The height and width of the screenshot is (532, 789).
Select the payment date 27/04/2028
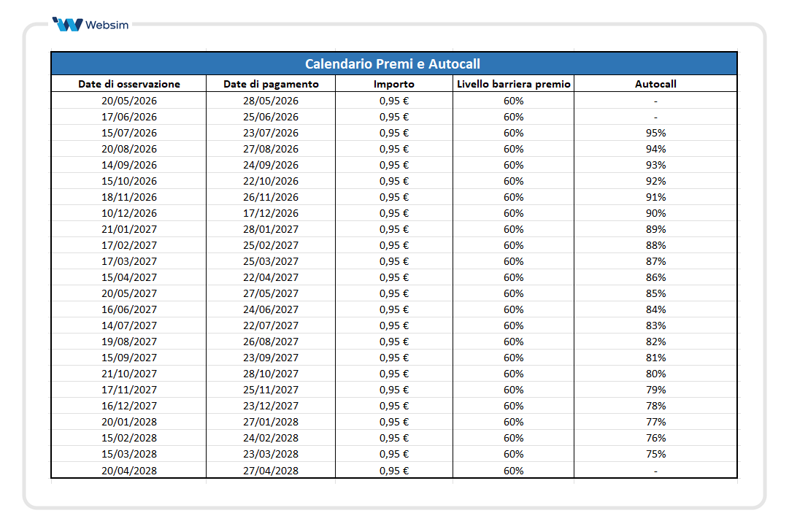(270, 470)
